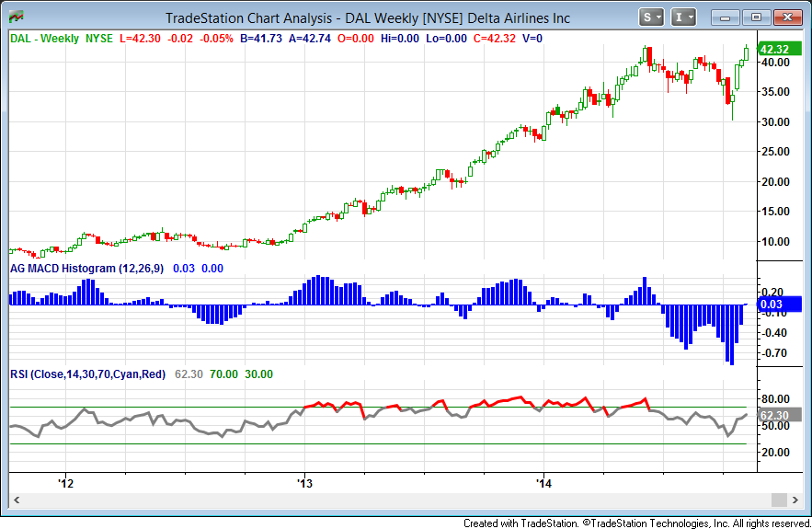Click the scroll right arrow of horizontal scrollbar

pyautogui.click(x=795, y=500)
